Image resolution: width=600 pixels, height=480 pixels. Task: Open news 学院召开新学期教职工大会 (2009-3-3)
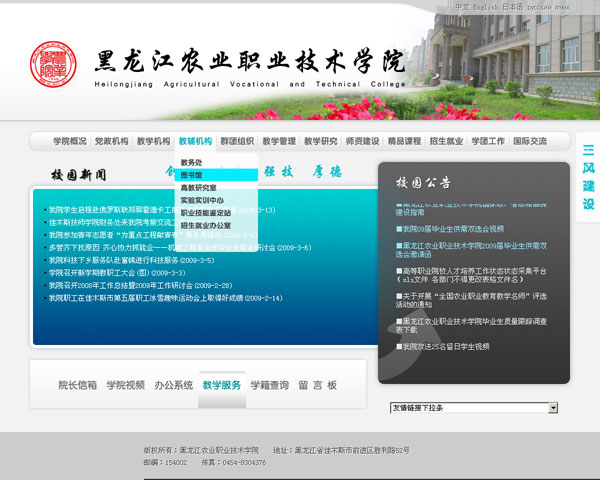(117, 273)
